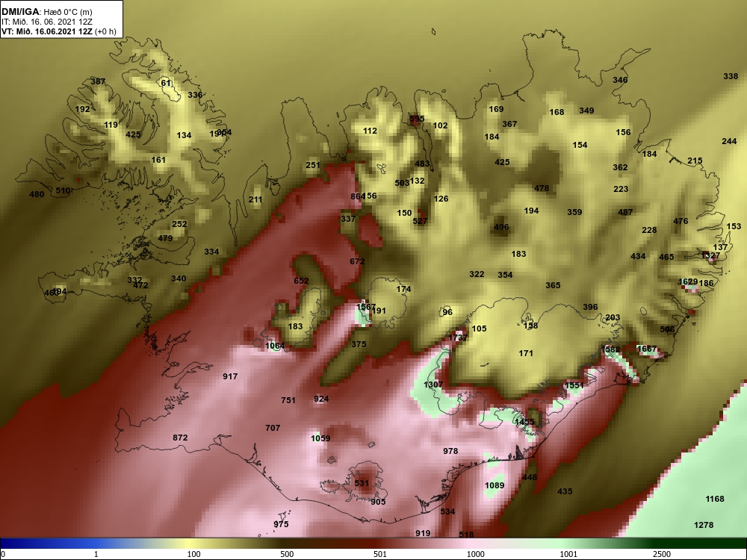Click the legend label '501'

tap(380, 554)
